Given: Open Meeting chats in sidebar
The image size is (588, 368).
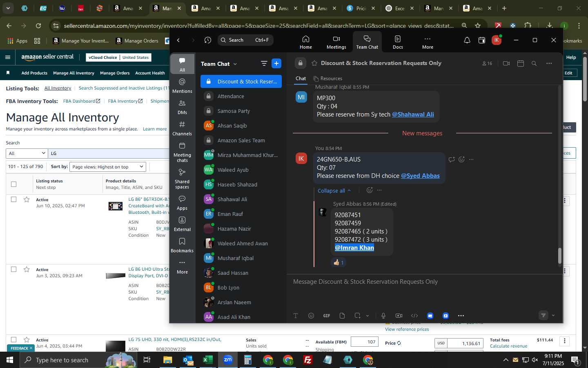Looking at the screenshot, I should 182,152.
